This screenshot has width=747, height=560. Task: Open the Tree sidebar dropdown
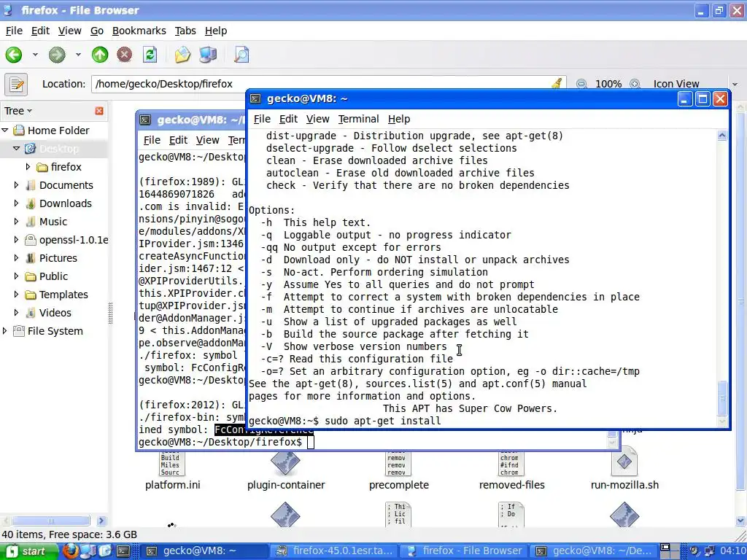[x=18, y=111]
